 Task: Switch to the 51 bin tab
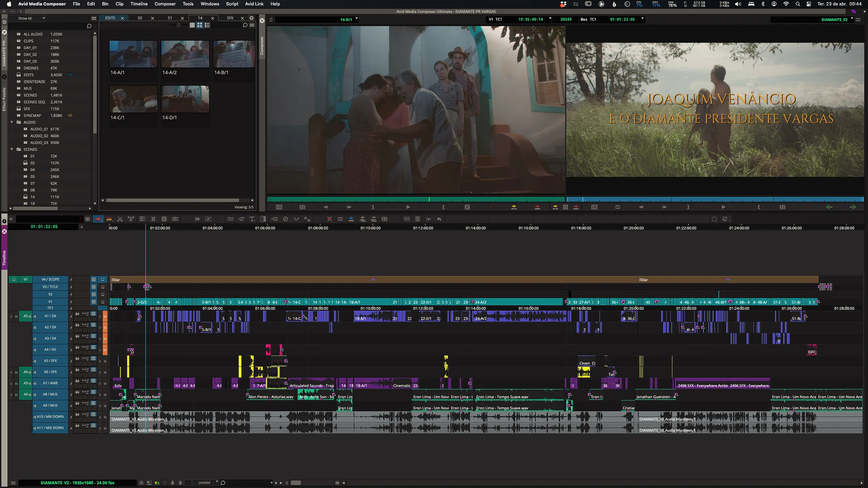point(170,18)
